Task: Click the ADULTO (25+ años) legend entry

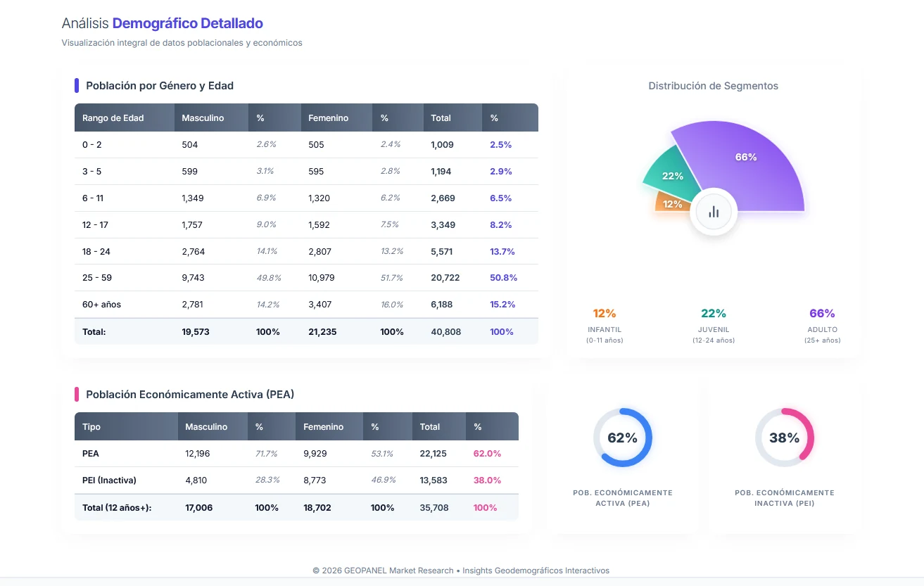Action: click(822, 326)
